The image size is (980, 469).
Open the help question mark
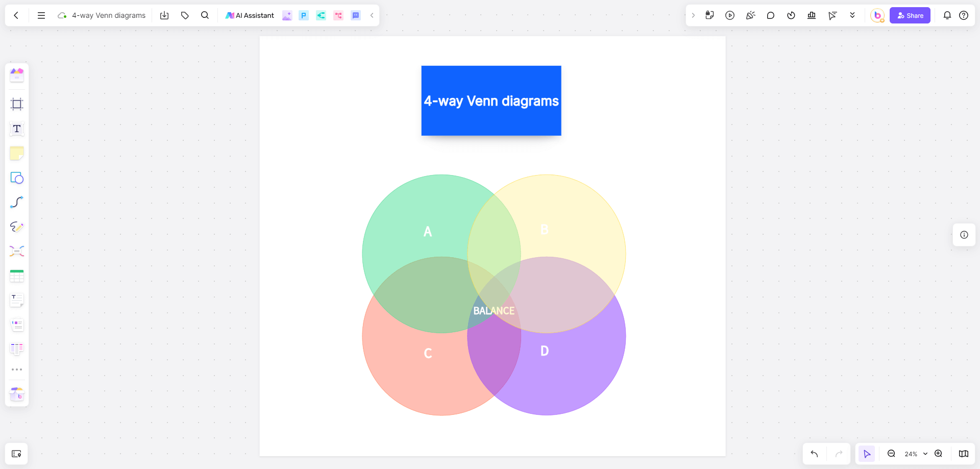[964, 15]
